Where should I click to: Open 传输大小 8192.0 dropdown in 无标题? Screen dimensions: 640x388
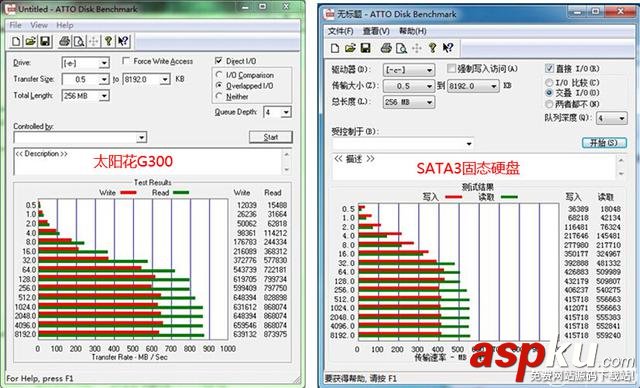tap(473, 86)
